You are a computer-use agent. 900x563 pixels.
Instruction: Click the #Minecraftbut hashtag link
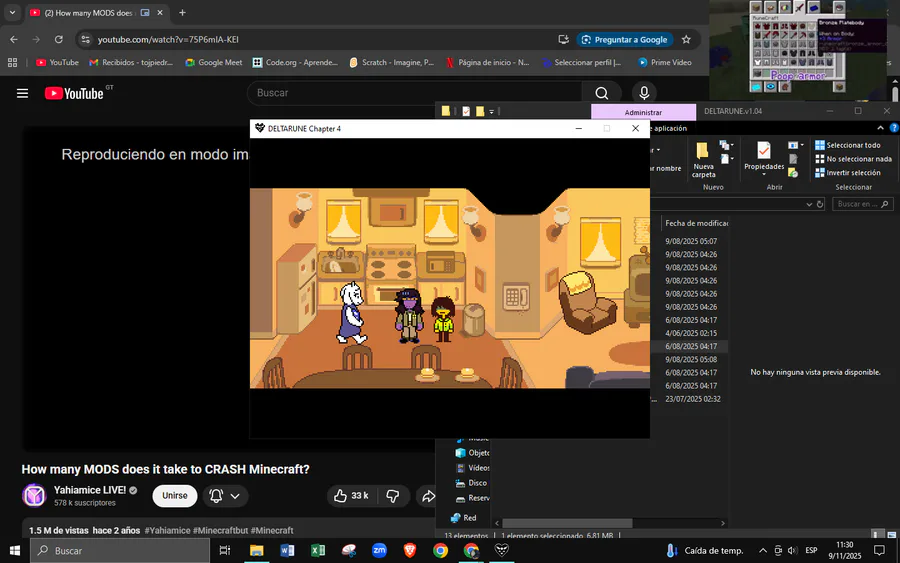tap(220, 530)
